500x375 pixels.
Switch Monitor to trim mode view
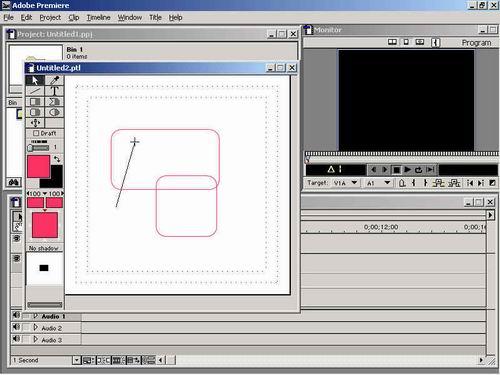point(420,42)
